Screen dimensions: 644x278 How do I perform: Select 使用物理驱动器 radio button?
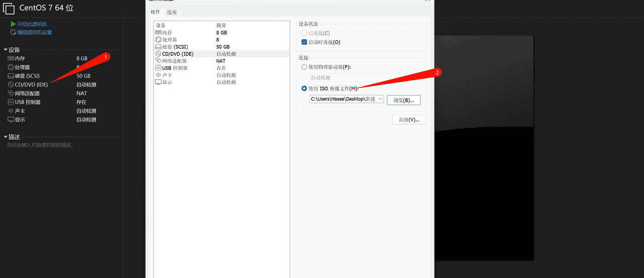[304, 67]
